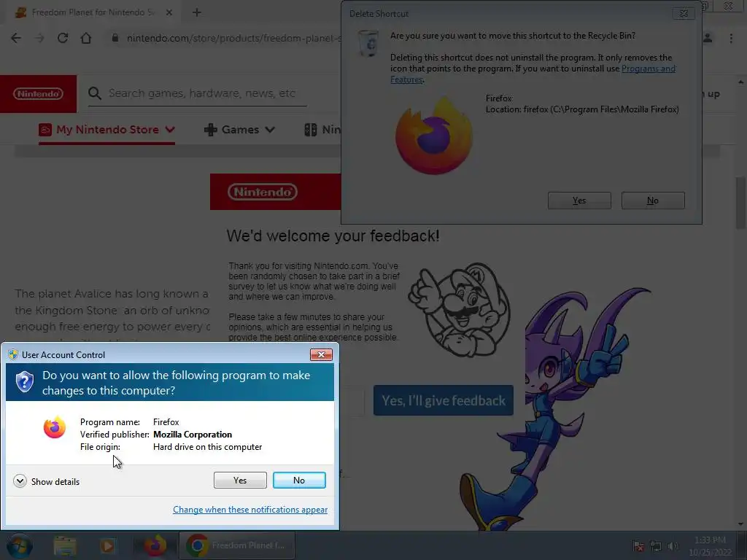Click the browser Back arrow
Viewport: 747px width, 560px height.
click(x=16, y=38)
